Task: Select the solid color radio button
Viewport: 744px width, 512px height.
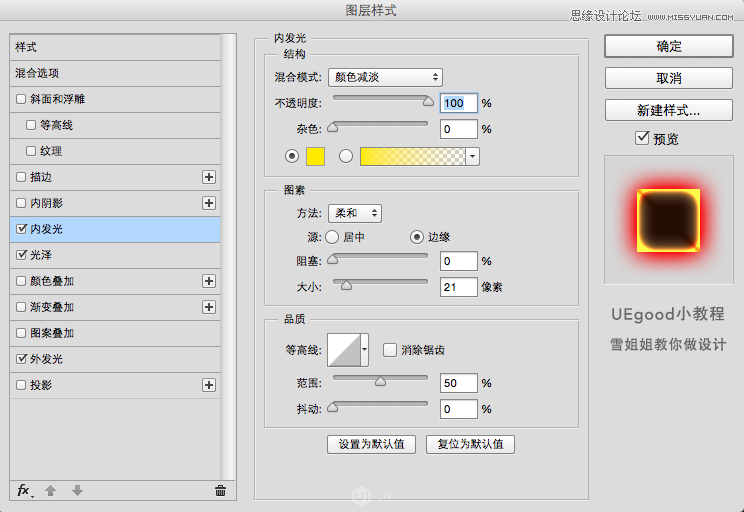Action: 292,156
